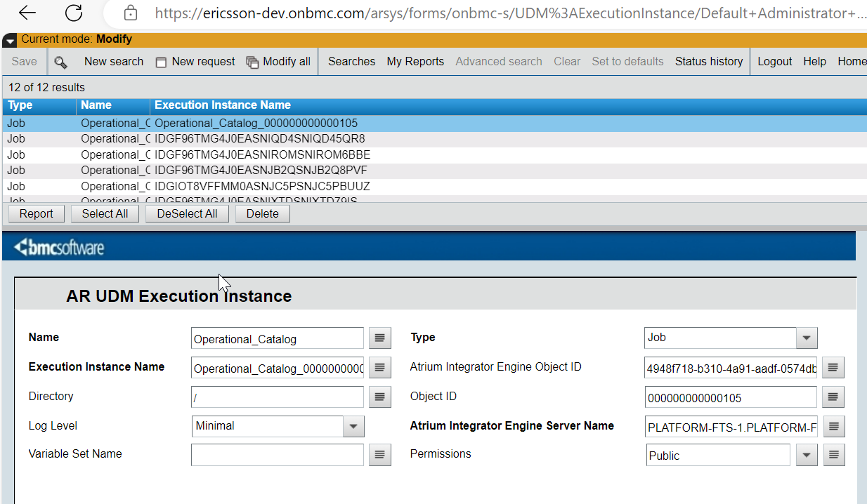Click the Execution Instance Name input field
Image resolution: width=867 pixels, height=504 pixels.
[x=278, y=367]
